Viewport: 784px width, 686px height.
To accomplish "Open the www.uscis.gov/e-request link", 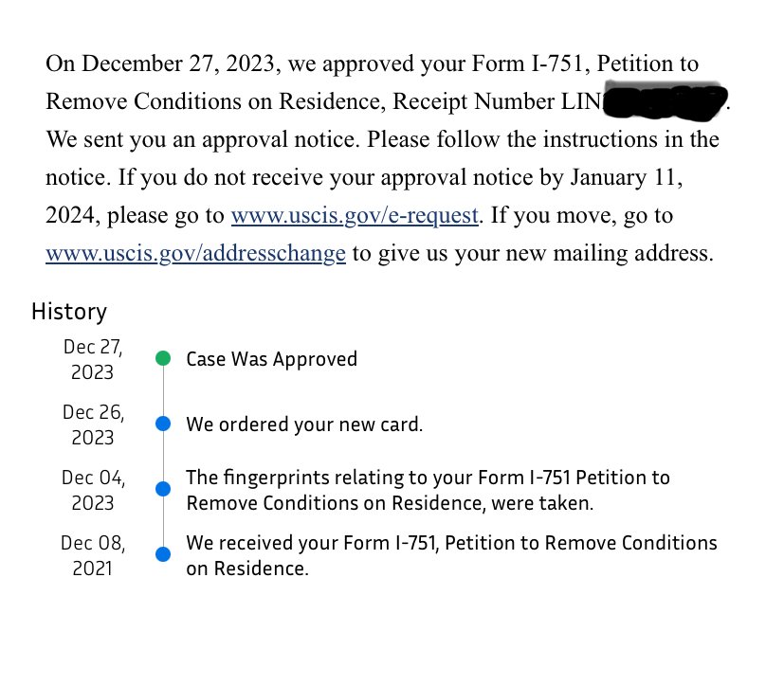I will click(355, 215).
